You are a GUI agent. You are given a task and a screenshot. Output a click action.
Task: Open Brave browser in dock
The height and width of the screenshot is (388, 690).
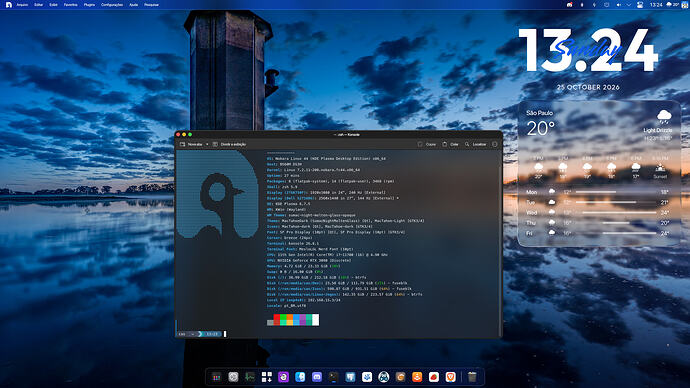click(451, 377)
